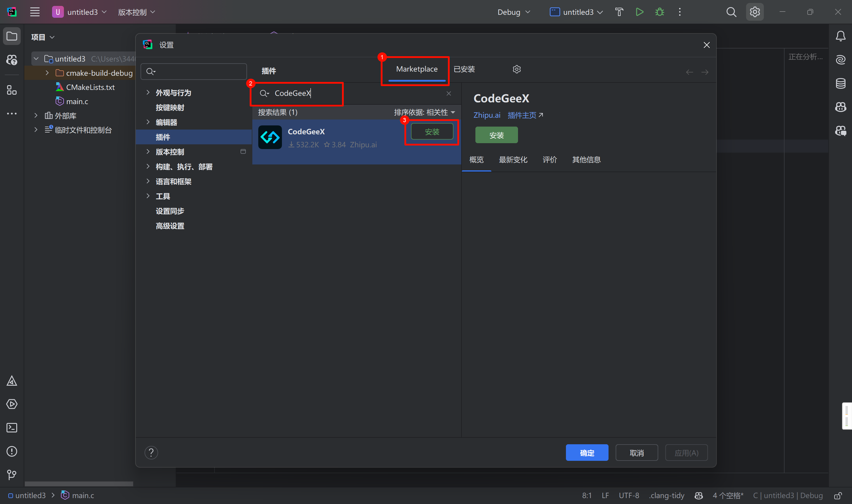852x504 pixels.
Task: Click the IDE settings gear in title bar
Action: click(x=755, y=12)
